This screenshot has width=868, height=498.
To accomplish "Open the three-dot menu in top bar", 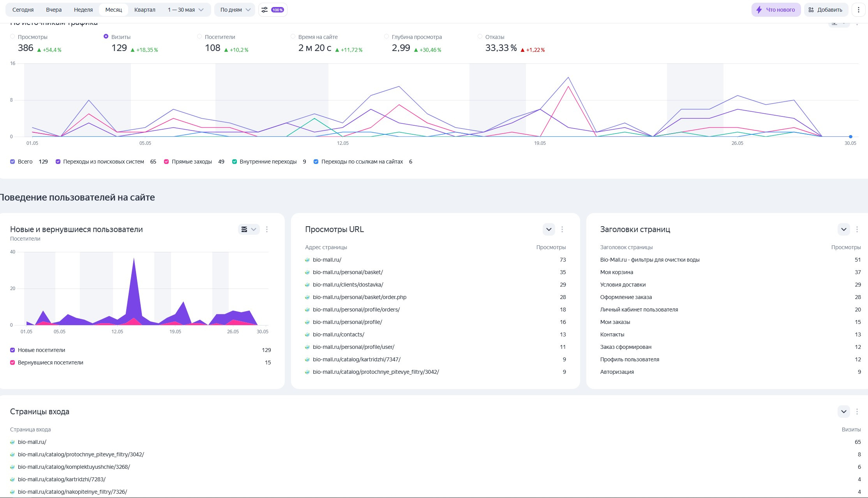I will point(858,10).
